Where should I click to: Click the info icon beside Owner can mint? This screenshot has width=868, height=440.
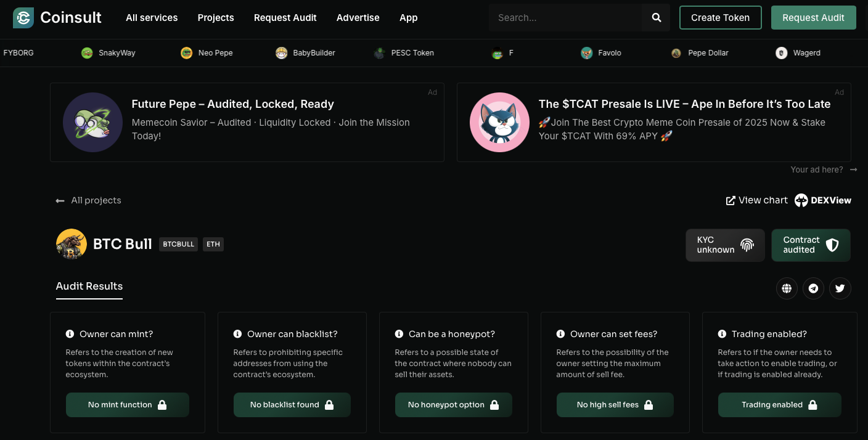coord(70,334)
